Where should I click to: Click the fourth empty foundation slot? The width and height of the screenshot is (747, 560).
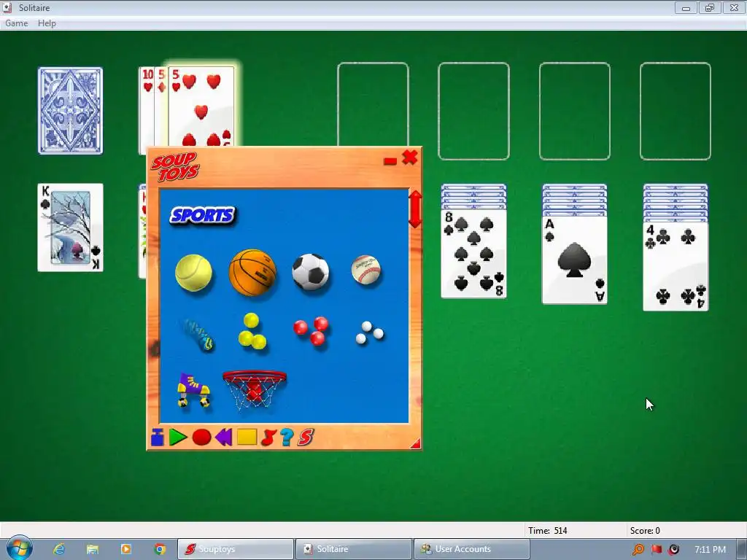tap(676, 111)
